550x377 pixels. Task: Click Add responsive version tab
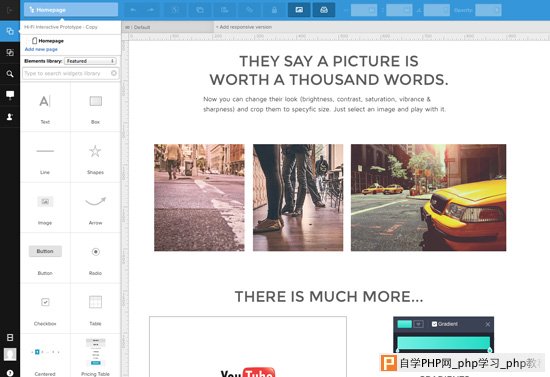244,27
